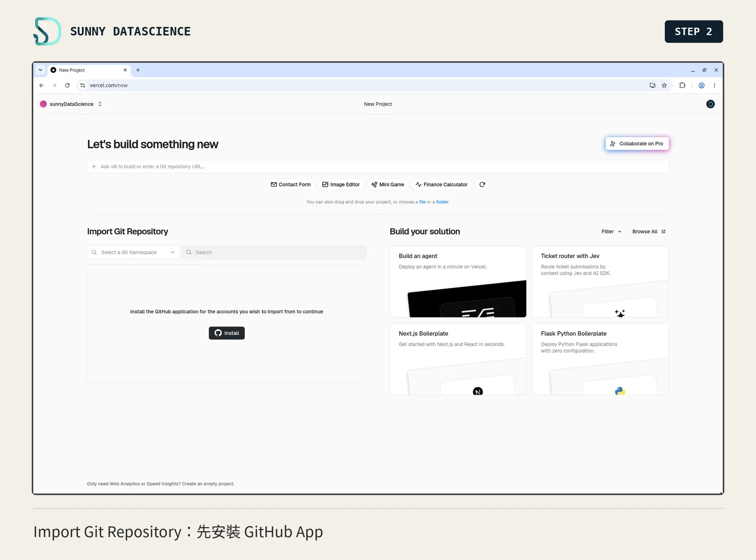Open site information icon in address bar
756x560 pixels.
click(83, 86)
